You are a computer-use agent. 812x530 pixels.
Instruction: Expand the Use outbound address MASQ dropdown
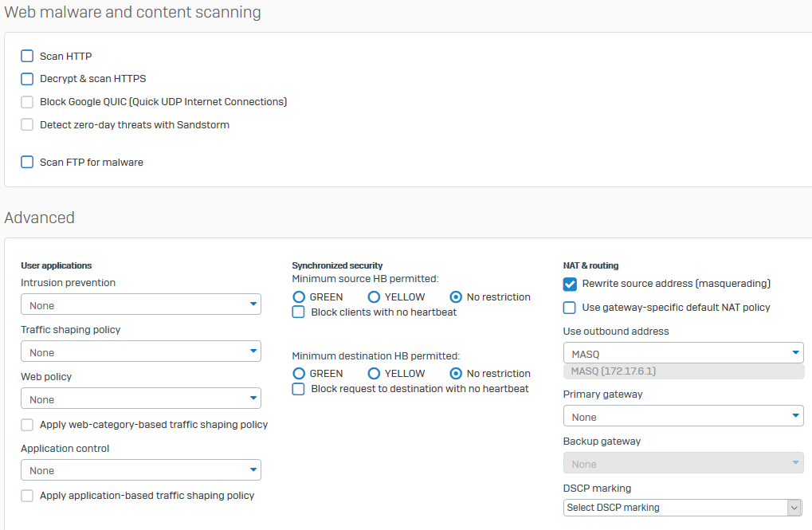683,352
